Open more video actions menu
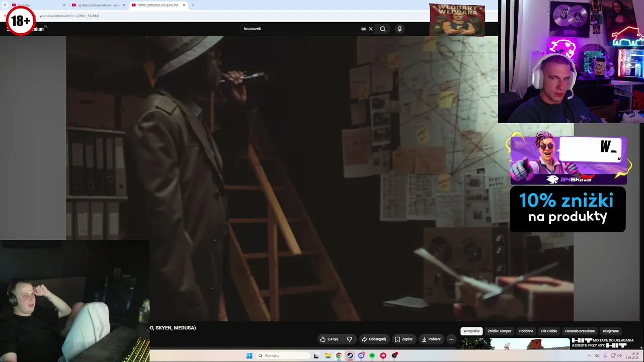644x362 pixels. pos(451,339)
